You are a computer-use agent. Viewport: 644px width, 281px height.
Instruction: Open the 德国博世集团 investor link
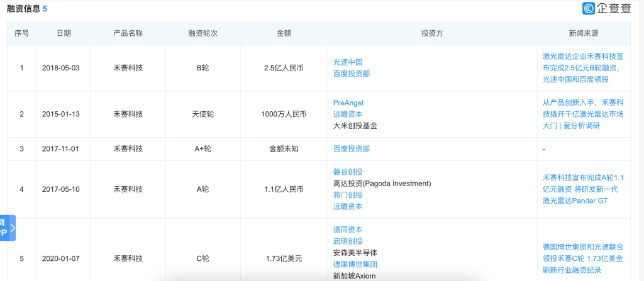coord(355,264)
